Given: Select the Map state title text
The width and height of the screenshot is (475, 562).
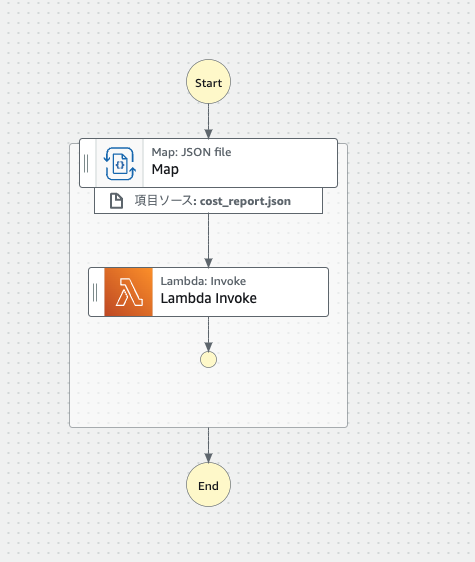Looking at the screenshot, I should (165, 170).
